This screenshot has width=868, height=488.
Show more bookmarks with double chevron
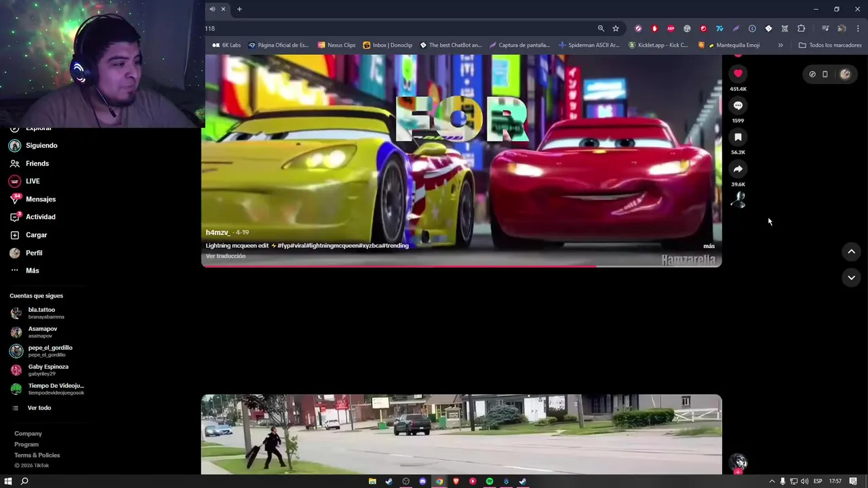781,45
